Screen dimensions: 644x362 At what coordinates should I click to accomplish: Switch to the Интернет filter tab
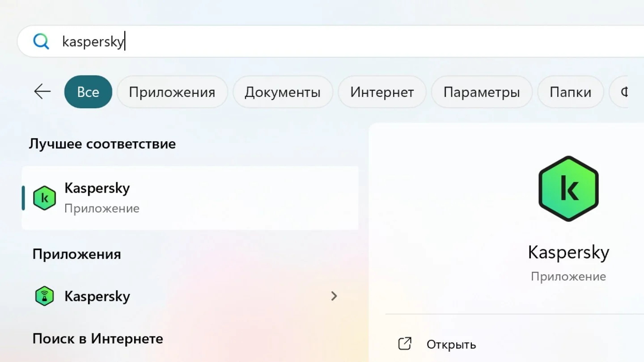pos(382,92)
